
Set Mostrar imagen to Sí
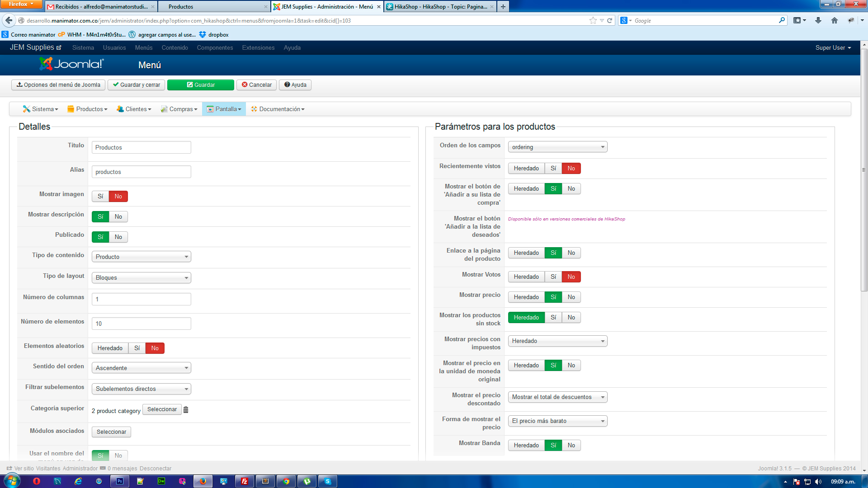coord(100,196)
